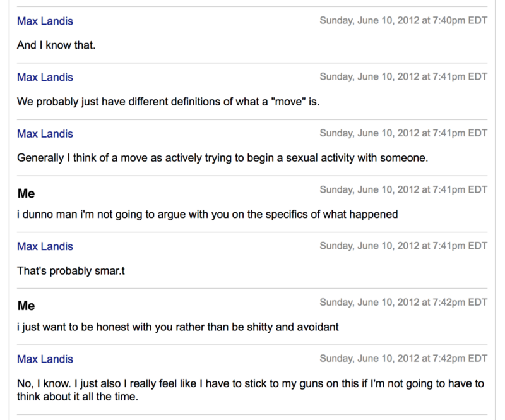Screen dimensions: 505x420
Task: Click Max Landis name above "No, I know" message
Action: tap(45, 359)
